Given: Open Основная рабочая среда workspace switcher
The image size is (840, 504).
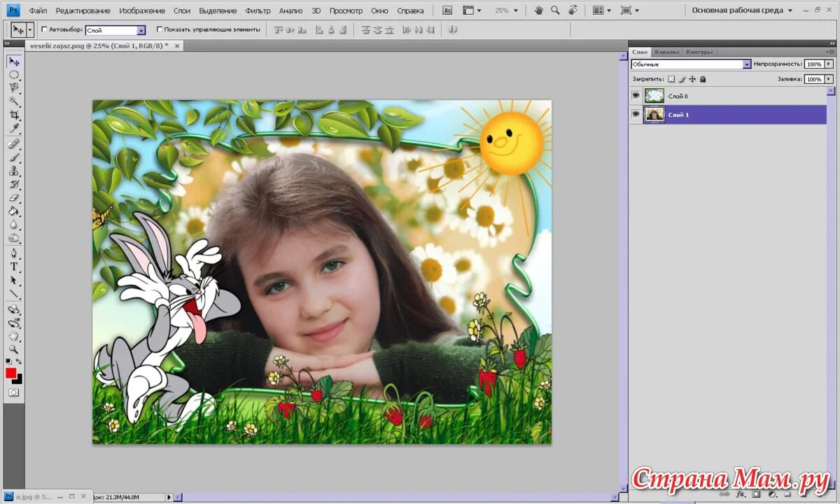Looking at the screenshot, I should [743, 10].
